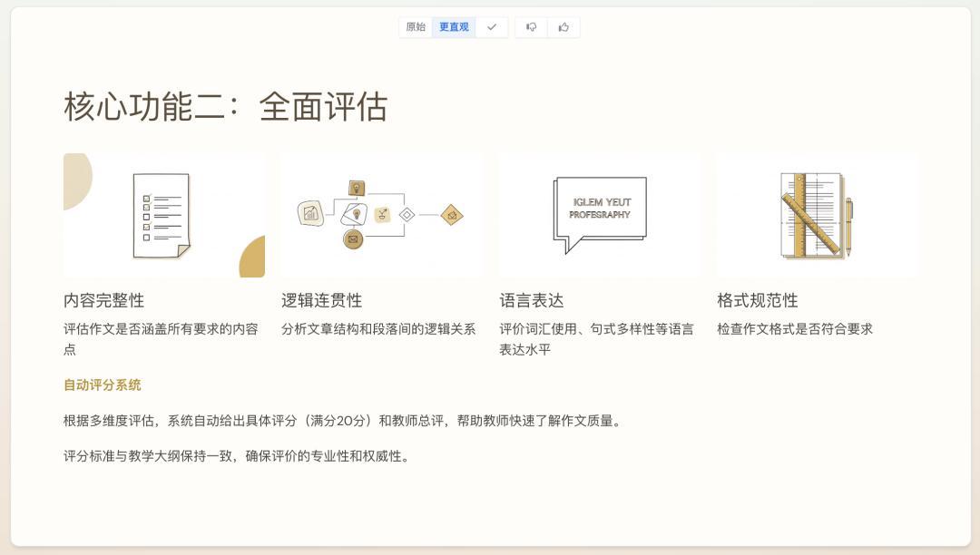The image size is (980, 555).
Task: Click the slide title 核心功能二：全面评估
Action: [225, 107]
